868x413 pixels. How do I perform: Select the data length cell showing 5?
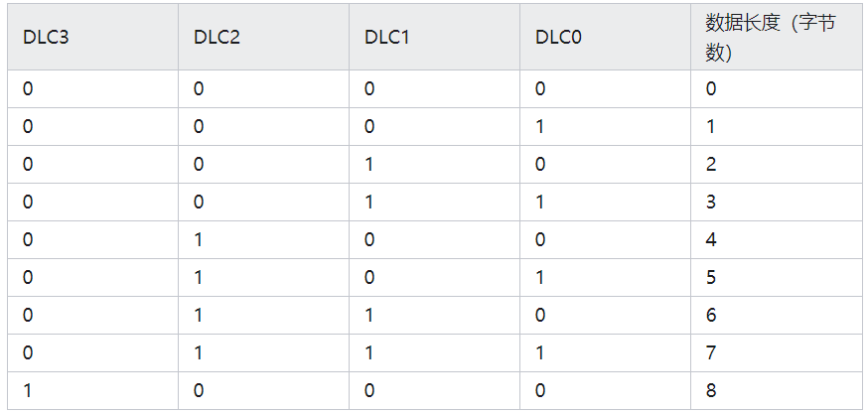[x=711, y=277]
